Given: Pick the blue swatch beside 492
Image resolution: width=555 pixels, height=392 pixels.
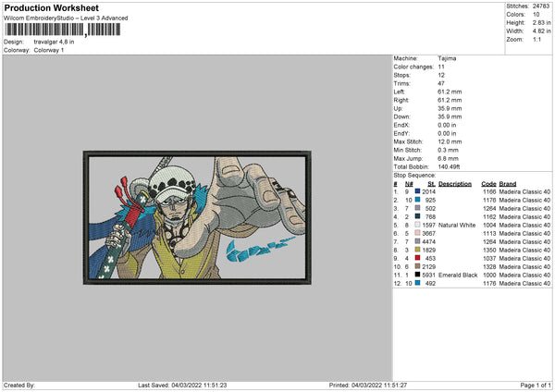Looking at the screenshot, I should [x=418, y=283].
